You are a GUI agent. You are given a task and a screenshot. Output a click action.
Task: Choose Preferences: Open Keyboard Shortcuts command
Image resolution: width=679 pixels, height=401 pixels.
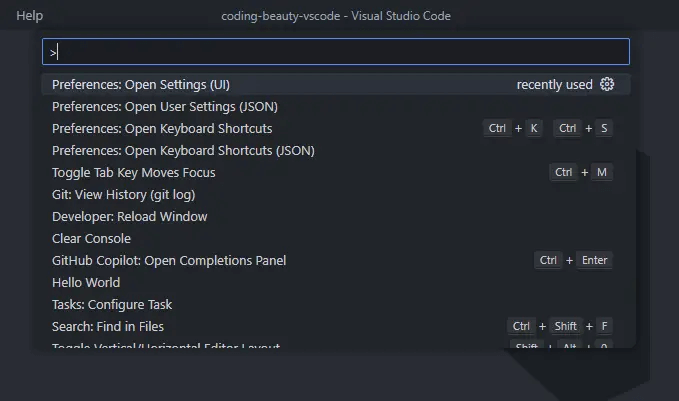click(x=162, y=129)
